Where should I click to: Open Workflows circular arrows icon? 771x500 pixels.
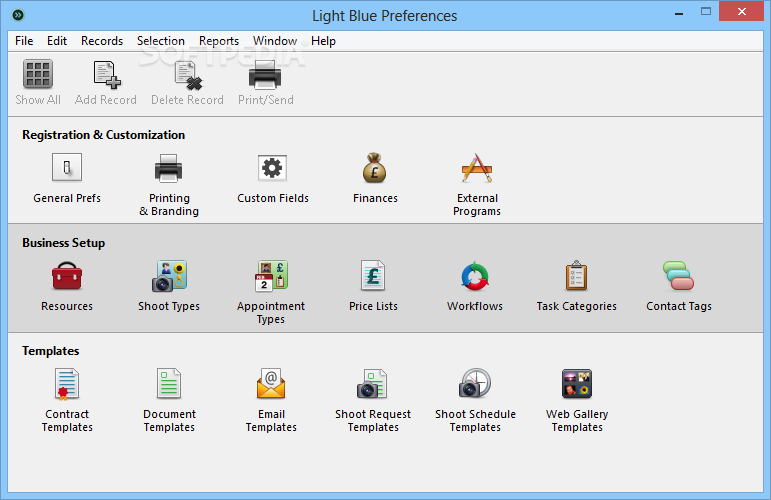point(475,276)
